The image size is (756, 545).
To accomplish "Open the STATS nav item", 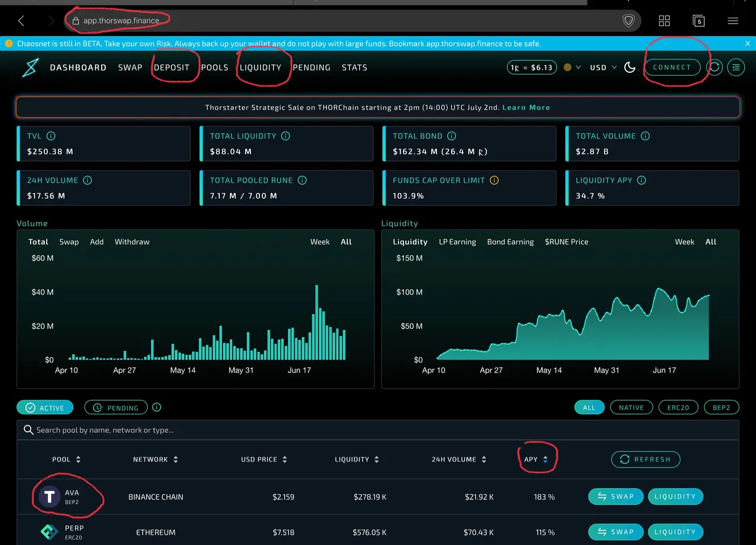I will coord(354,67).
